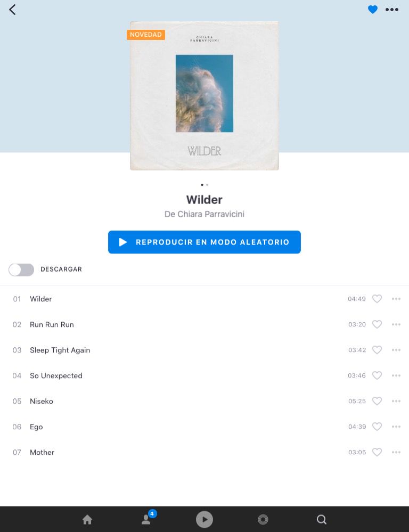Viewport: 409px width, 532px height.
Task: Play track Sleep Tight Again
Action: coord(60,350)
